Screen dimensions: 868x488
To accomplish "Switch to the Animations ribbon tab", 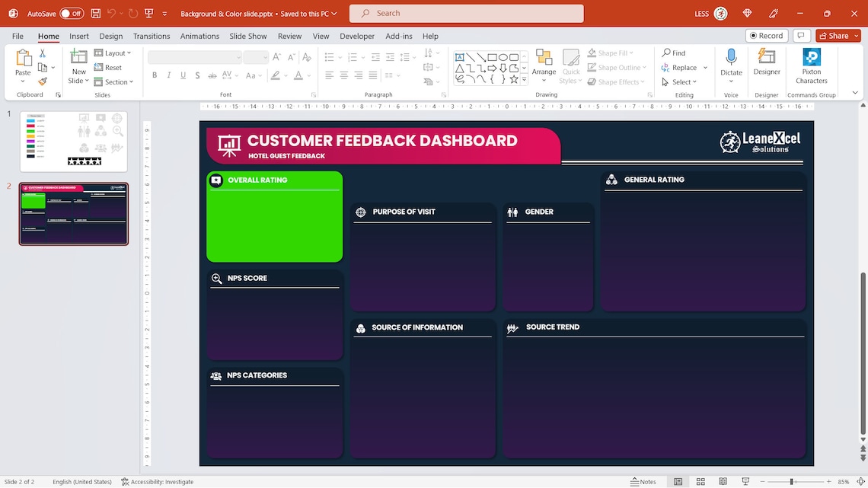I will coord(199,36).
